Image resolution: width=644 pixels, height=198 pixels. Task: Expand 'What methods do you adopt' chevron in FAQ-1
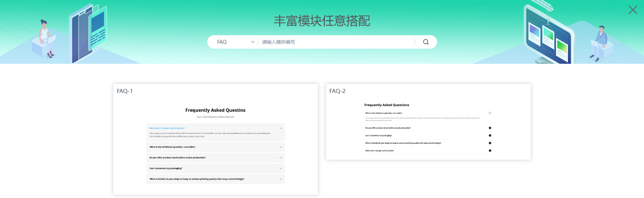pos(280,179)
